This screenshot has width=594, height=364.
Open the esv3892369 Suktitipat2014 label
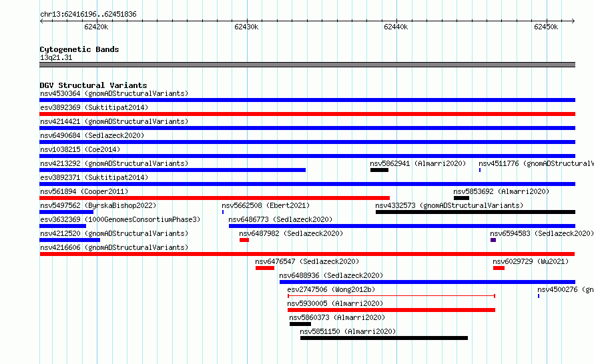(94, 107)
